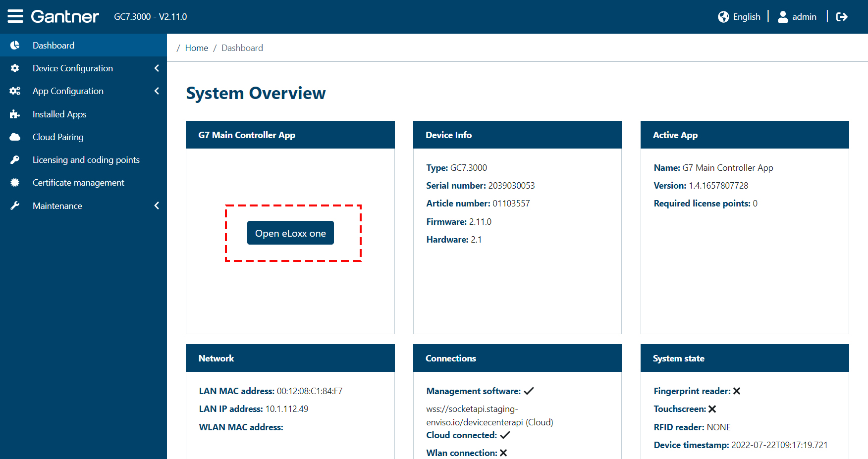The image size is (868, 459).
Task: Go to Cloud Pairing page
Action: pos(83,137)
